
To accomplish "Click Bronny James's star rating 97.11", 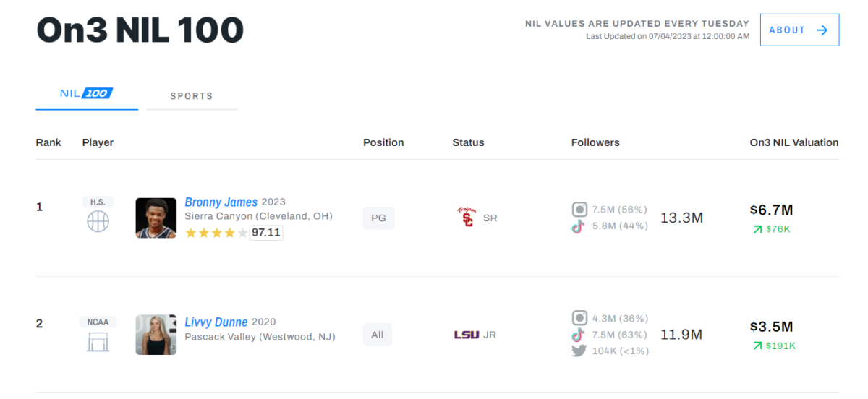I will [x=265, y=233].
